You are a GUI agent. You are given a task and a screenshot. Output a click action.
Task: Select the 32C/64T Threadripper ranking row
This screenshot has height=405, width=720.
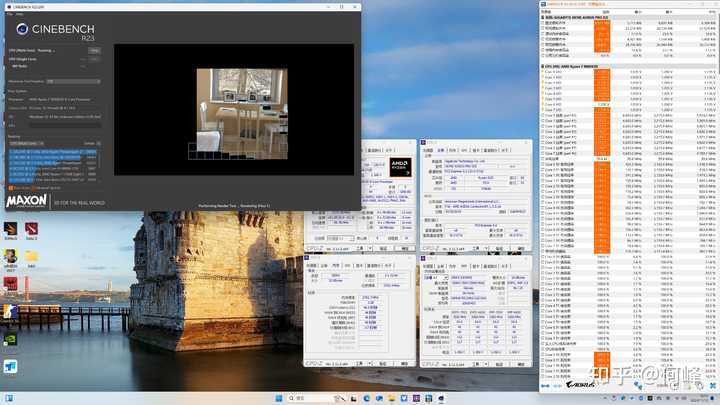(x=53, y=152)
